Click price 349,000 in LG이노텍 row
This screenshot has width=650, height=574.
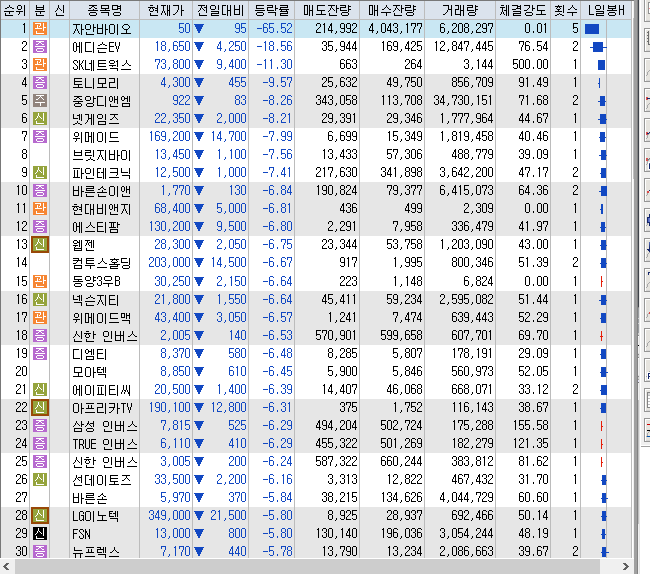pyautogui.click(x=170, y=516)
